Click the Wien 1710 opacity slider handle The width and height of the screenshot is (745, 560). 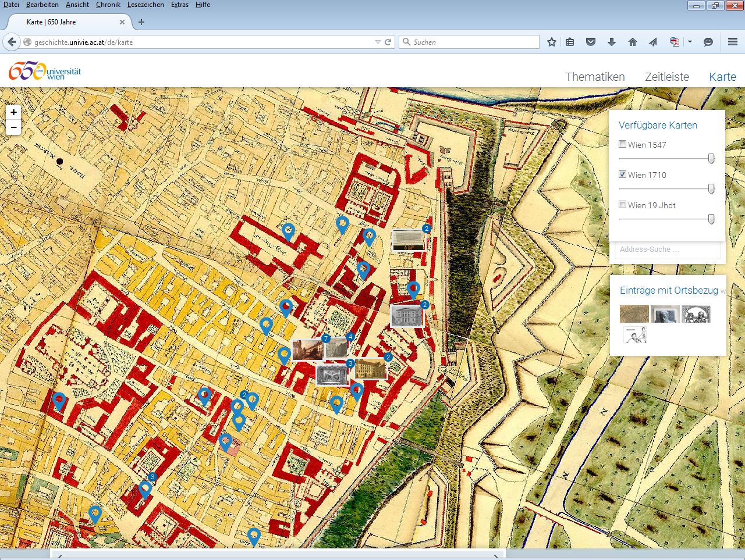711,188
